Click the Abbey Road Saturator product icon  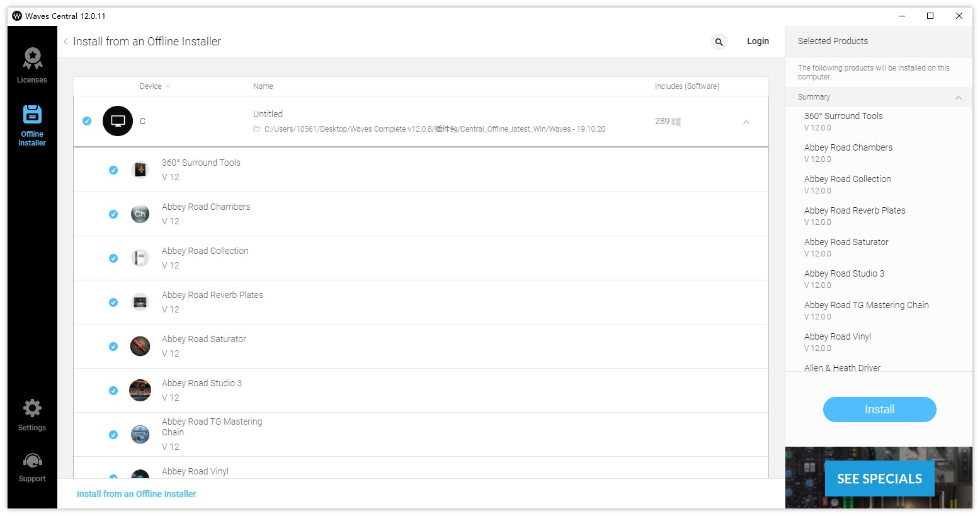(140, 346)
